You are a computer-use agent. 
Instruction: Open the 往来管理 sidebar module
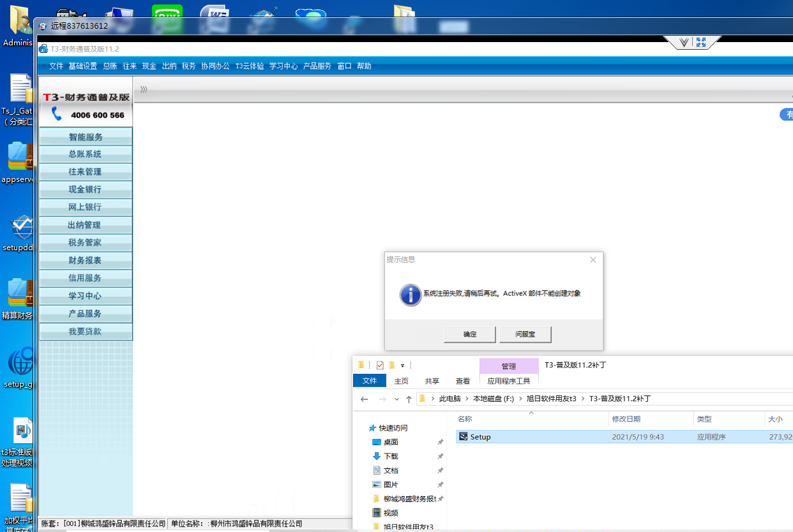click(x=86, y=172)
